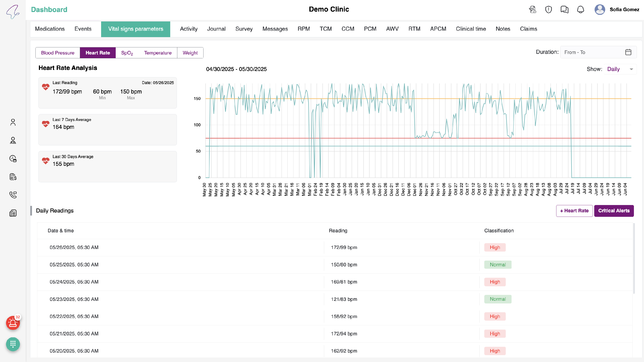Open the red alarm badge with 32
The height and width of the screenshot is (362, 644).
tap(13, 323)
